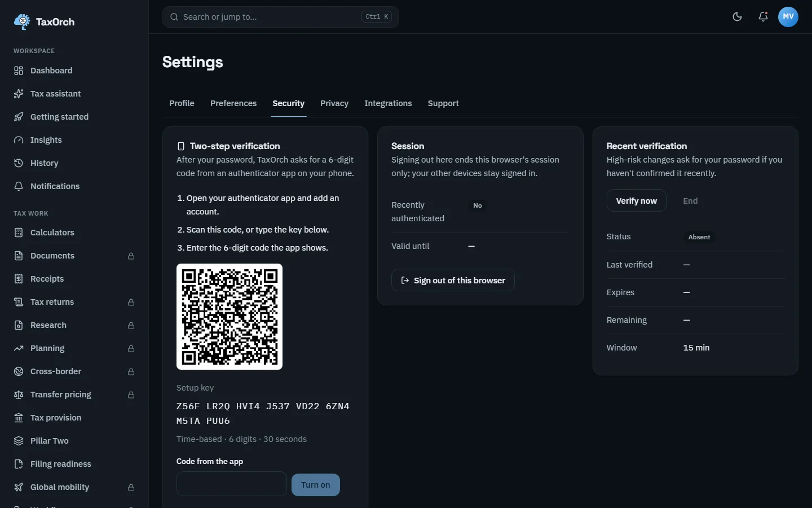Screen dimensions: 812x508
Task: Click the TaxOrch logo icon
Action: tap(22, 22)
